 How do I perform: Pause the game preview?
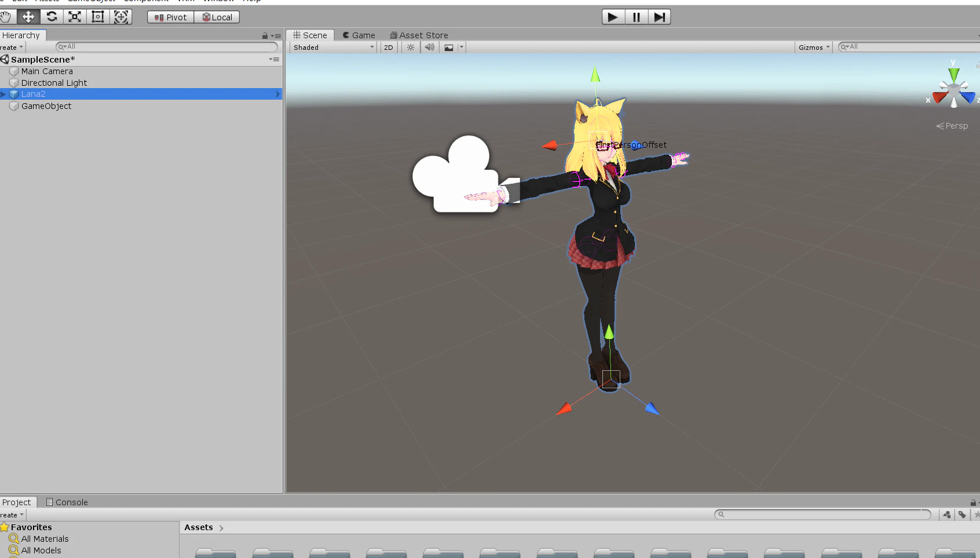(x=636, y=17)
